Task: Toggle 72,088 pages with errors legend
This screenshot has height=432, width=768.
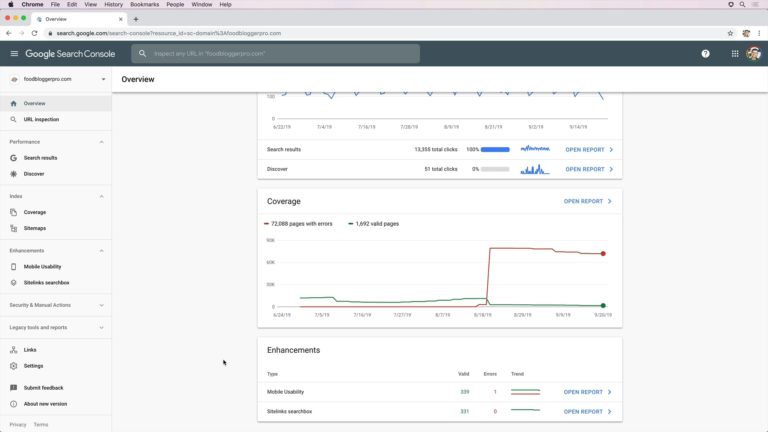Action: [x=298, y=224]
